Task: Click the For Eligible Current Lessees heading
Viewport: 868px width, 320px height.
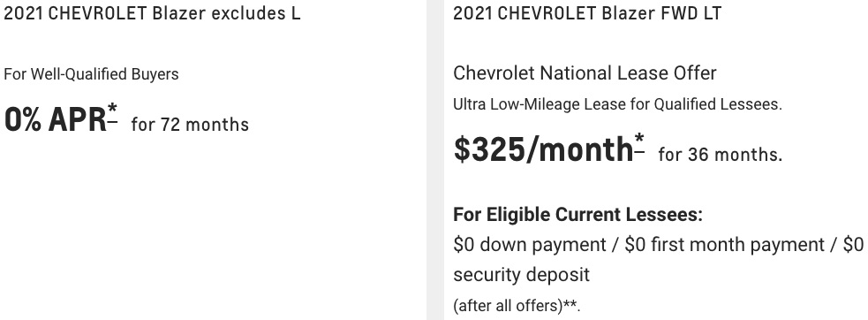Action: [577, 215]
